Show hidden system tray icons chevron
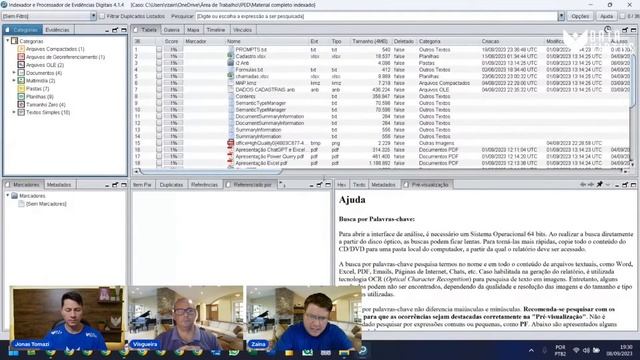Viewport: 640px width, 360px height. pyautogui.click(x=531, y=350)
